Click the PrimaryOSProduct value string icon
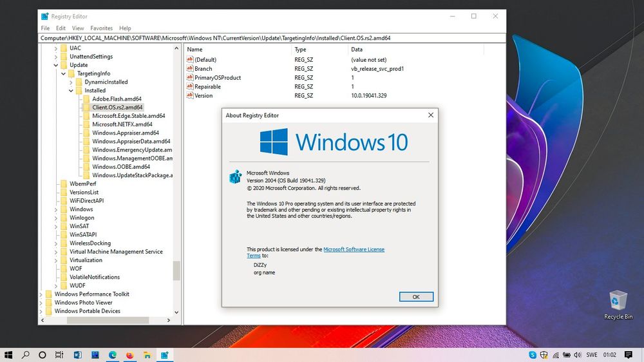644x362 pixels. coord(190,77)
